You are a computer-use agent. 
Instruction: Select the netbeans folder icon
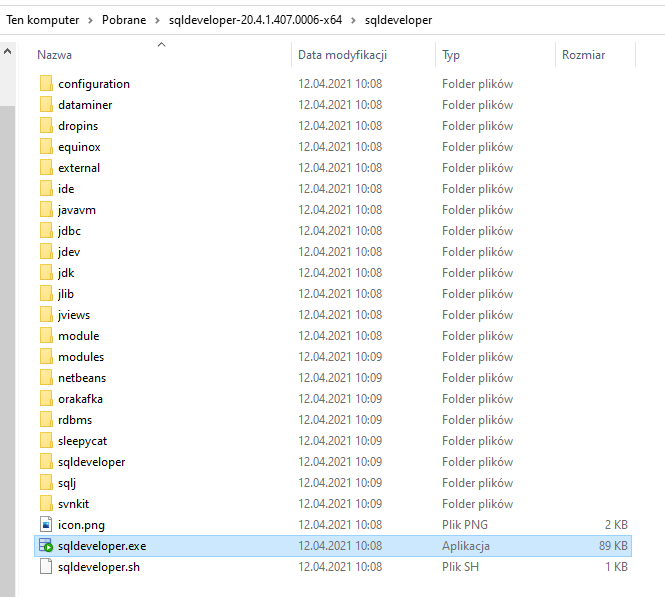46,378
